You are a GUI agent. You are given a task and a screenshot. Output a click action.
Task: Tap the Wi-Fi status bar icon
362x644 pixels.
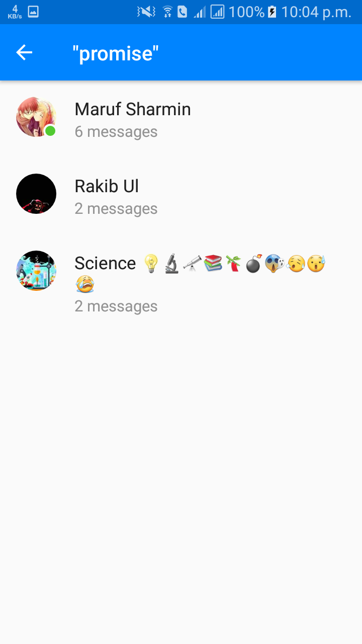click(167, 12)
